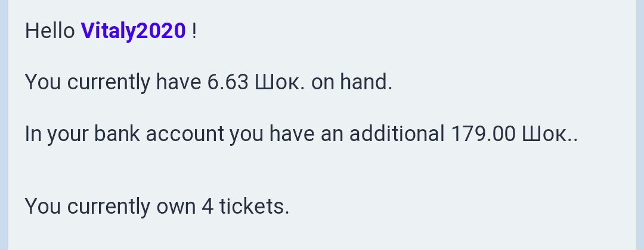
Task: Click the 6.63 on-hand amount
Action: [x=227, y=82]
